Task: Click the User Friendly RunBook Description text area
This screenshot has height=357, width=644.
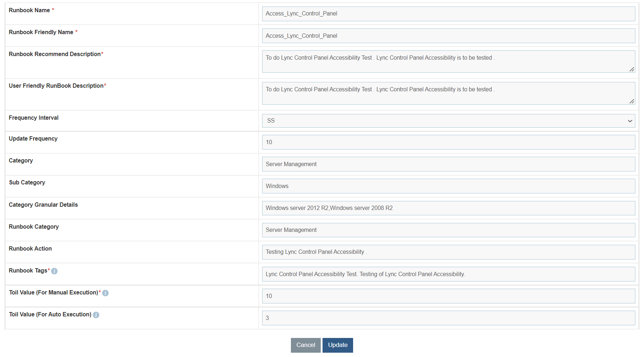Action: (x=448, y=93)
